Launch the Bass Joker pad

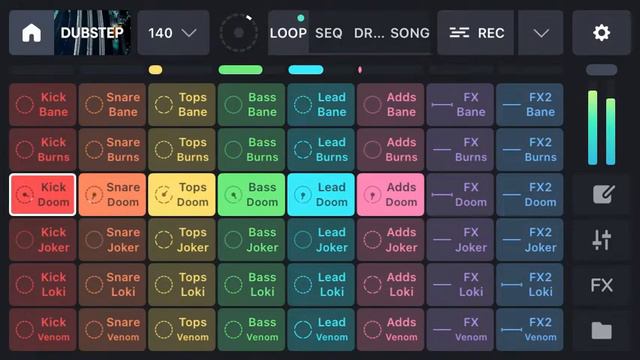pos(251,240)
